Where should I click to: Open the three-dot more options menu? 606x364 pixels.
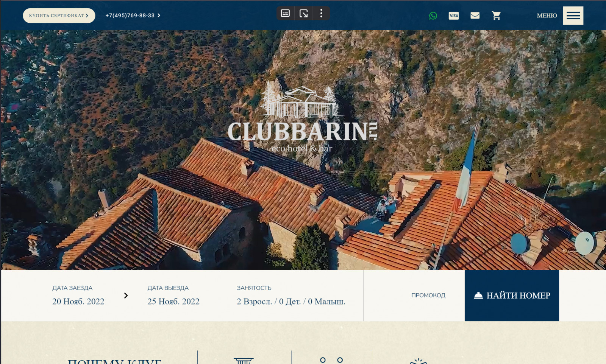[321, 13]
